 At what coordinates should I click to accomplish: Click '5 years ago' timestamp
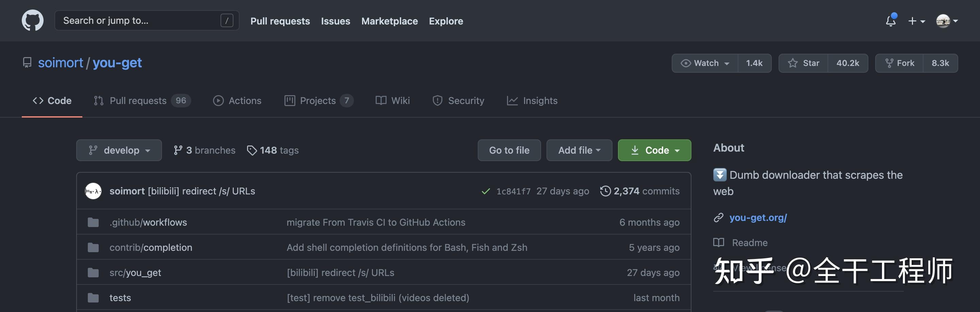point(654,247)
